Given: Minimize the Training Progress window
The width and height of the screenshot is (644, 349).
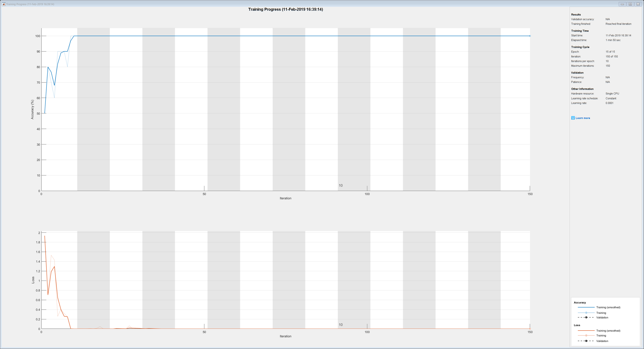Looking at the screenshot, I should pos(622,4).
